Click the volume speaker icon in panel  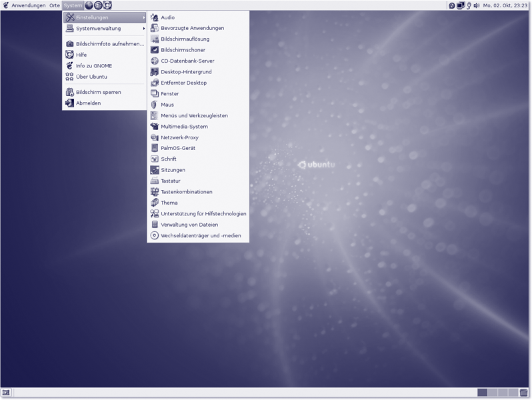[477, 5]
